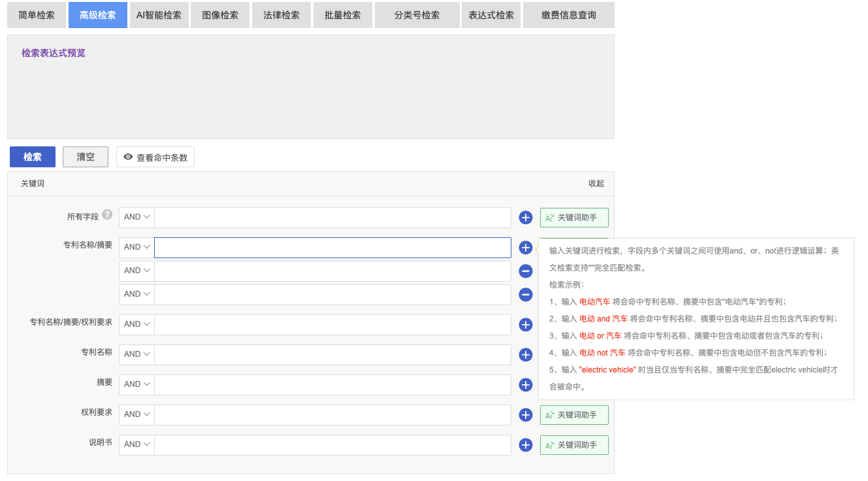This screenshot has height=481, width=868.
Task: Click the red 电动 not 汽车 example text
Action: click(602, 353)
